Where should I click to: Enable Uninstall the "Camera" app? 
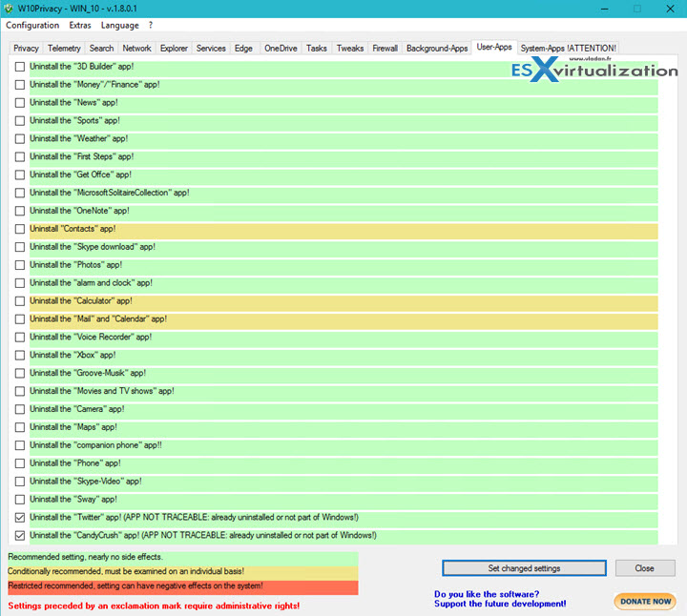point(20,409)
